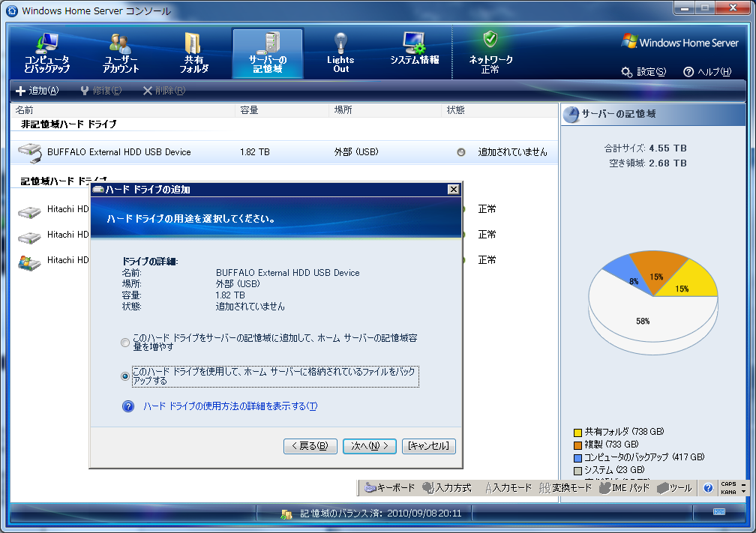Click the 削除 remove toolbar button
This screenshot has height=533, width=756.
(164, 91)
